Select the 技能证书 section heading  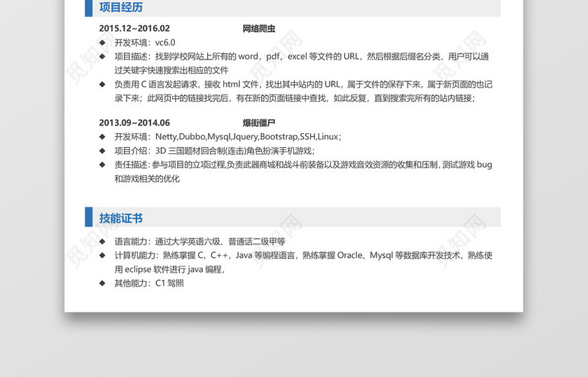tap(120, 218)
